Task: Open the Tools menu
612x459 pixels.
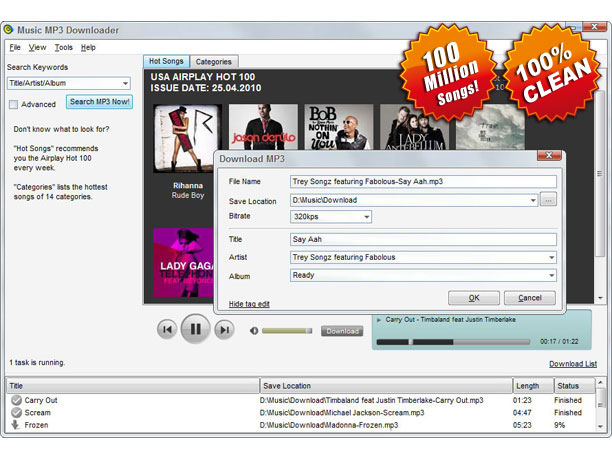Action: point(64,47)
